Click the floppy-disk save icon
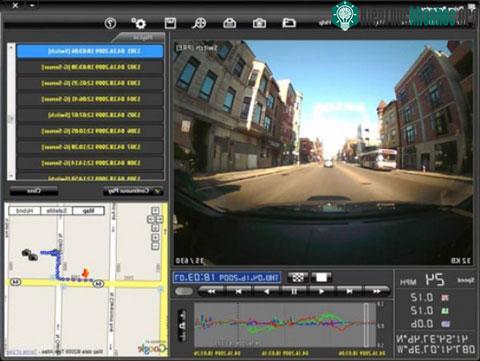 pyautogui.click(x=170, y=23)
